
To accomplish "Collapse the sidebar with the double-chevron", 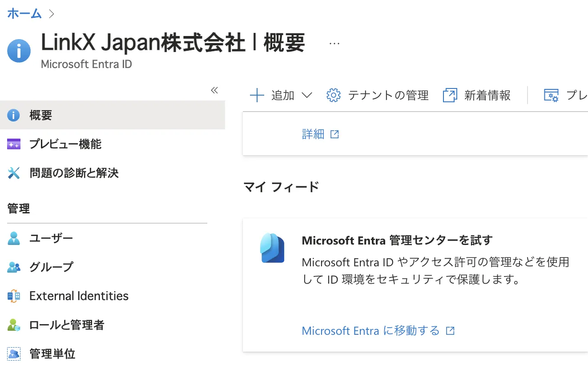I will [214, 90].
